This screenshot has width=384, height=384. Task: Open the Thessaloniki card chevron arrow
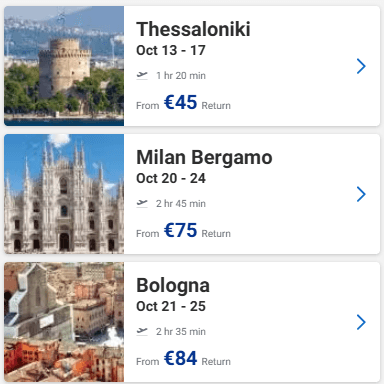click(x=361, y=66)
